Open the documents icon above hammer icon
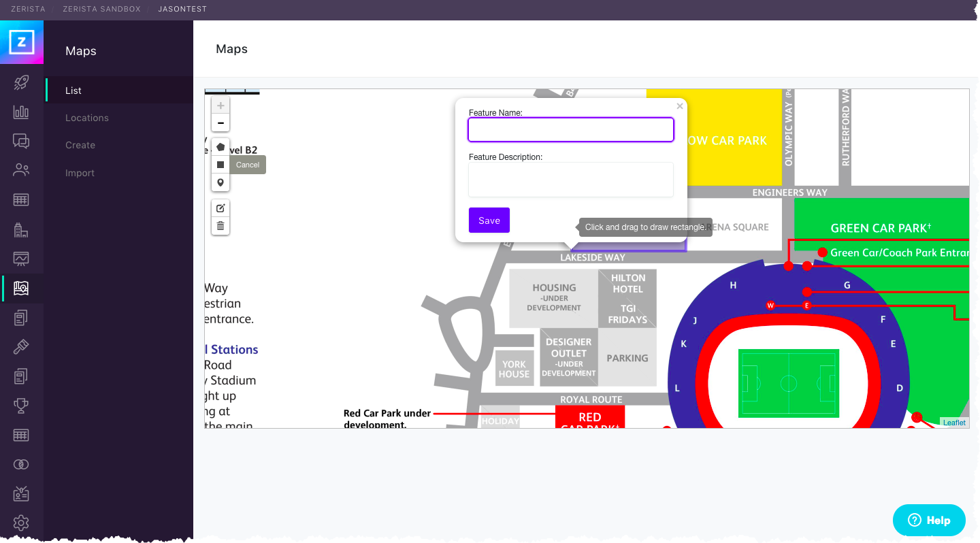The image size is (980, 543). [x=21, y=317]
